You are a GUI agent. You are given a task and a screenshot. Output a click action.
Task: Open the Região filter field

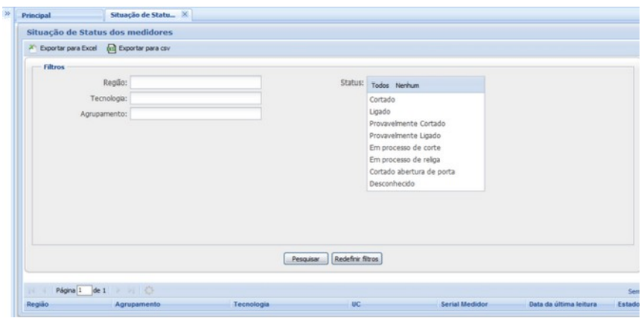(x=196, y=83)
